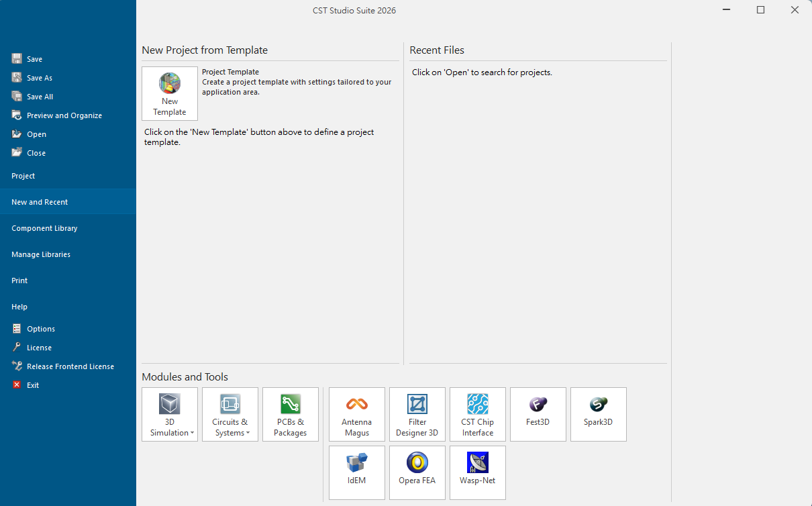The height and width of the screenshot is (506, 812).
Task: Click the Close folder icon
Action: (x=17, y=153)
